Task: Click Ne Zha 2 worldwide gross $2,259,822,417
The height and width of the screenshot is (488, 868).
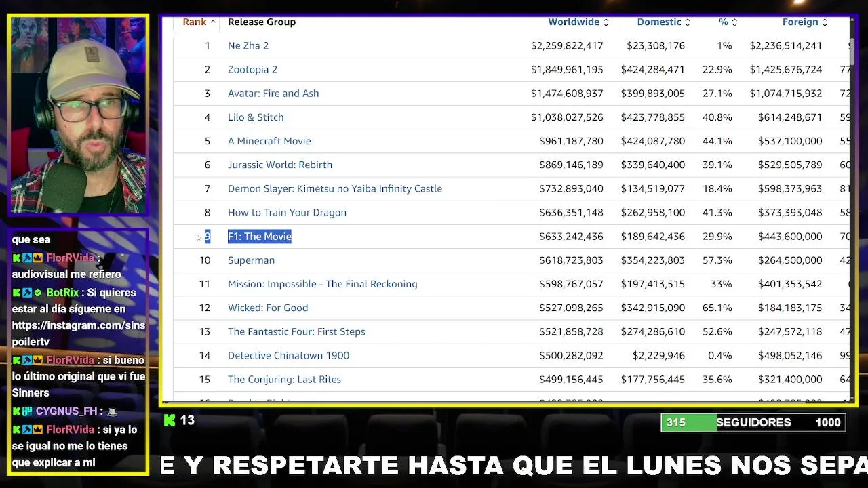Action: point(567,45)
